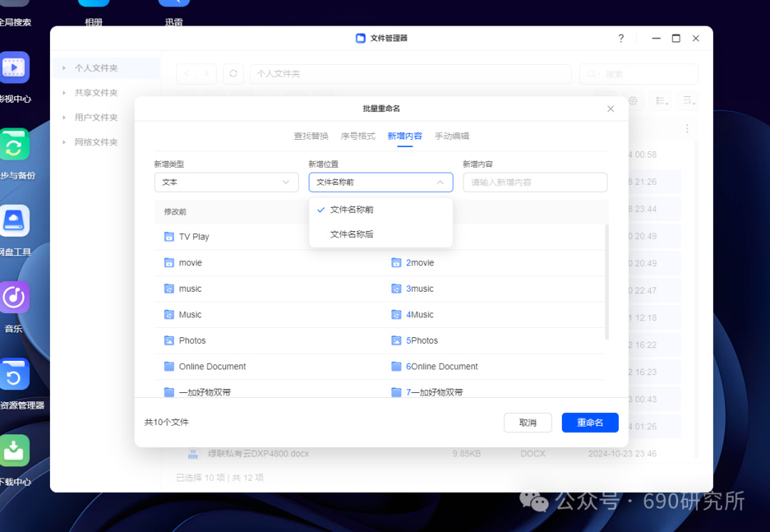Image resolution: width=770 pixels, height=532 pixels.
Task: Switch to the 手动编辑 tab
Action: (452, 136)
